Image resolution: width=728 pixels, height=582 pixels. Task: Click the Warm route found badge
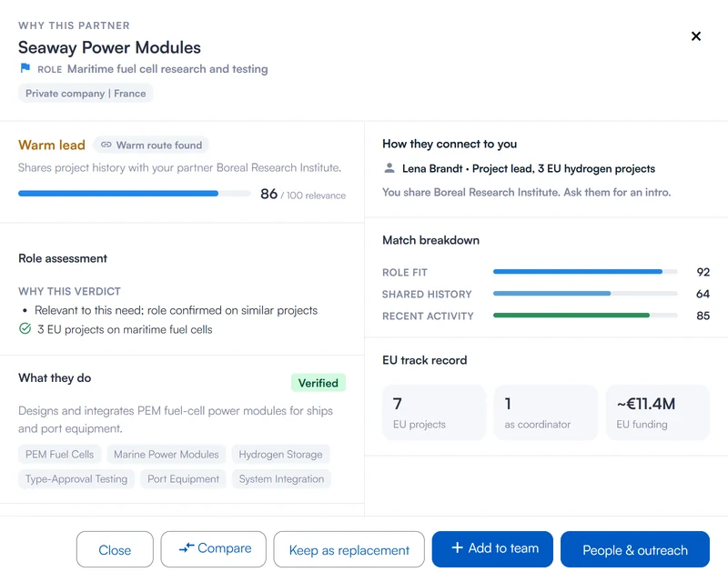tap(151, 145)
